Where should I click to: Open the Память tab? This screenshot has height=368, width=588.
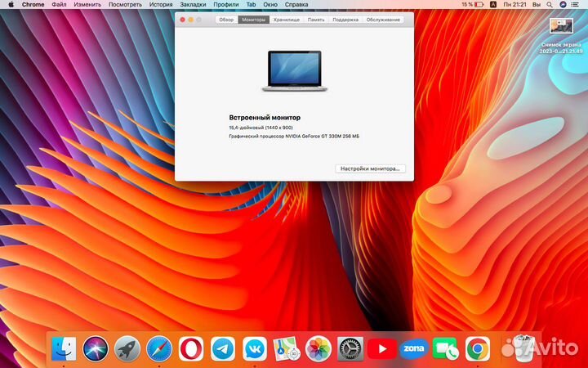click(x=316, y=20)
